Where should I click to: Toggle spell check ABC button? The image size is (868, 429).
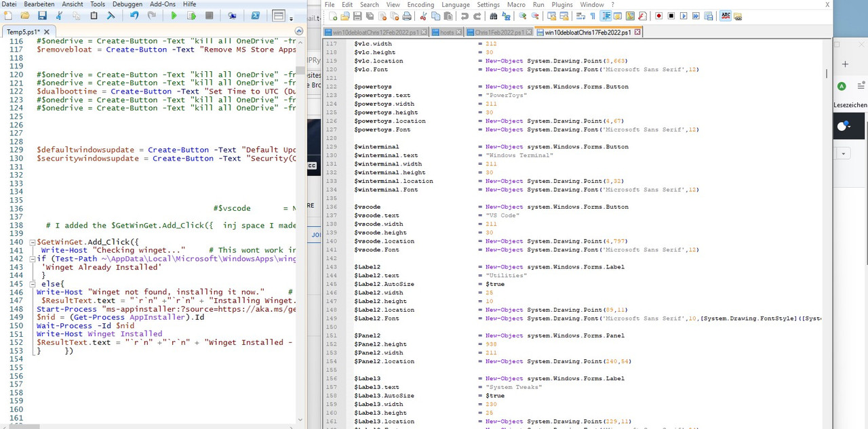point(725,16)
